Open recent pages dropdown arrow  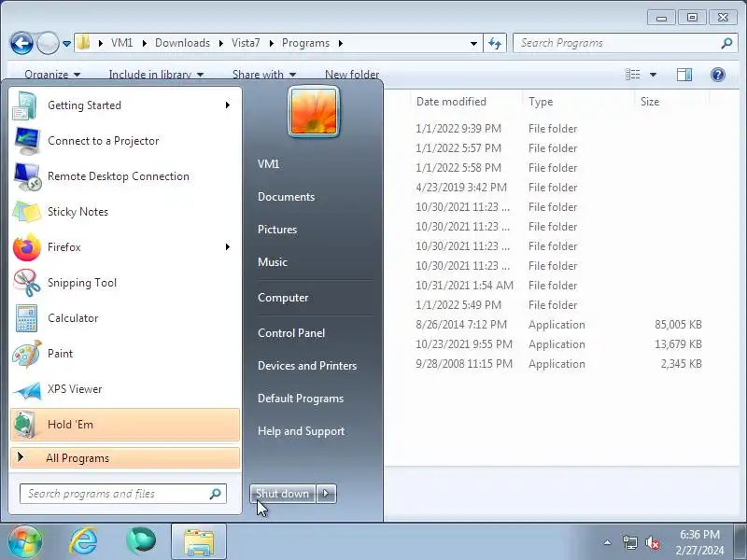pyautogui.click(x=66, y=44)
